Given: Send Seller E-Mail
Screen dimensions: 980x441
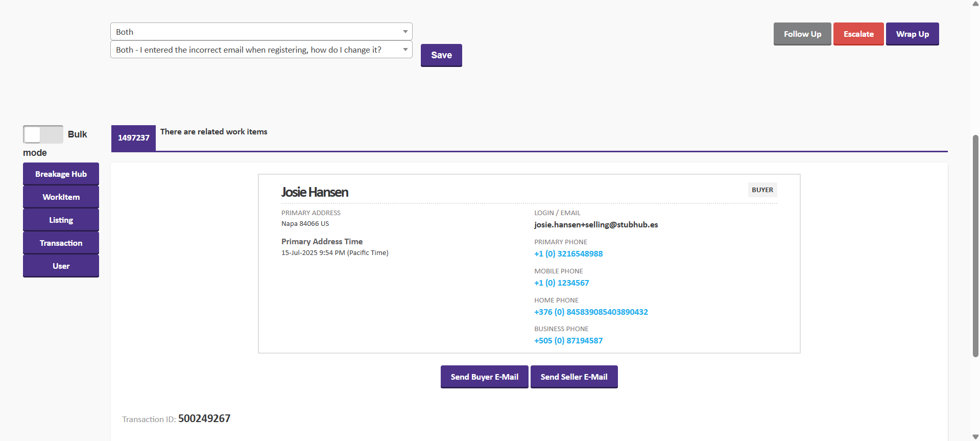Looking at the screenshot, I should coord(573,377).
